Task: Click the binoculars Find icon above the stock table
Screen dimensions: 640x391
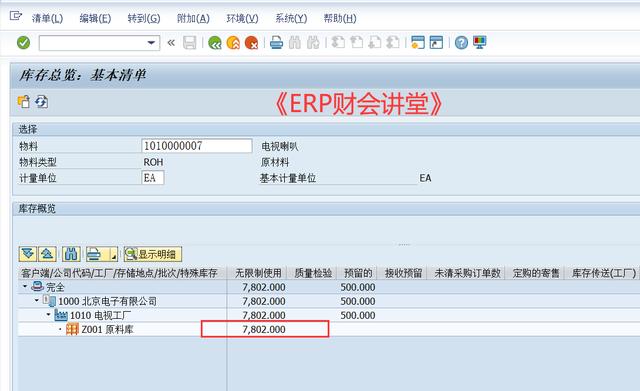Action: (x=71, y=254)
